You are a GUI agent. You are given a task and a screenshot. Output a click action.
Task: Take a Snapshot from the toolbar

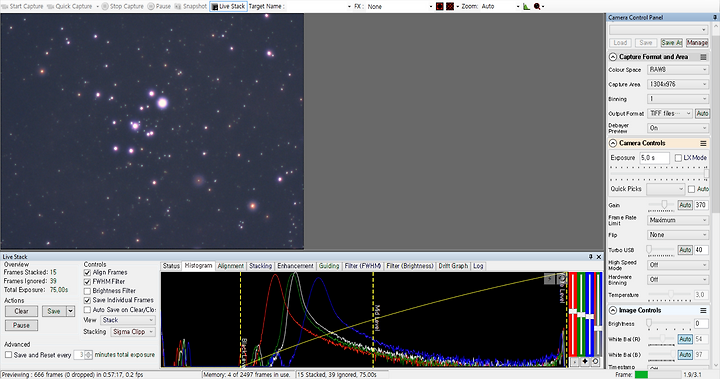tap(191, 6)
